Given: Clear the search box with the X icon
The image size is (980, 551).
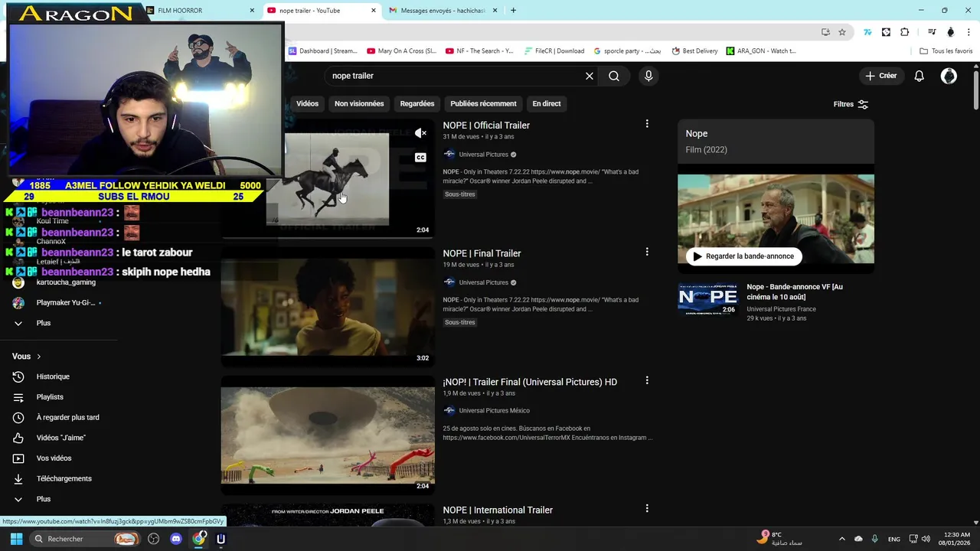Looking at the screenshot, I should pos(590,76).
